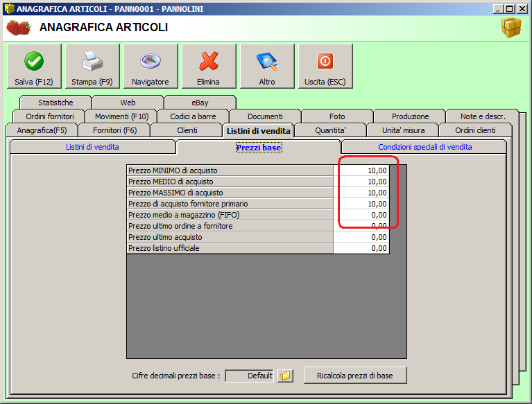Switch to the Statistiche tab

pyautogui.click(x=55, y=103)
